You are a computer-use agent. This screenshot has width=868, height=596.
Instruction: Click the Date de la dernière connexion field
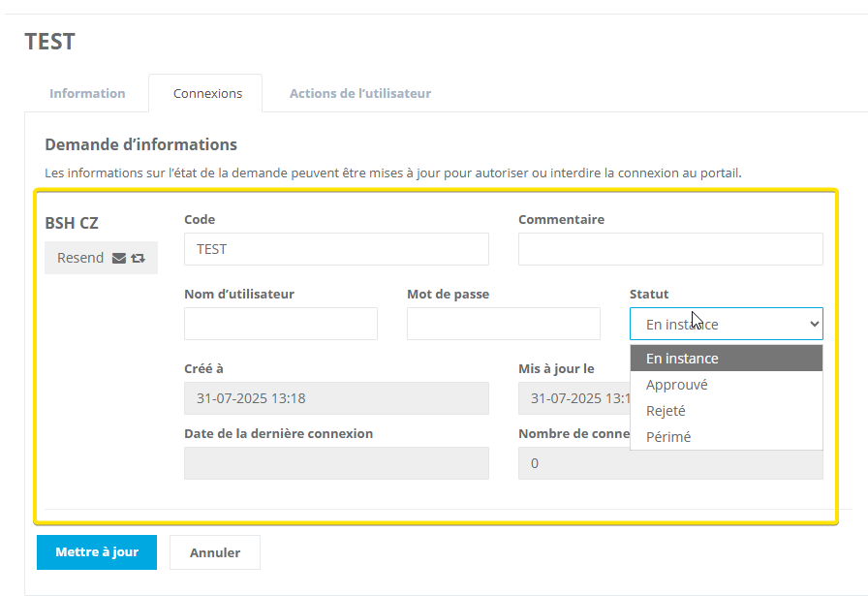coord(336,463)
